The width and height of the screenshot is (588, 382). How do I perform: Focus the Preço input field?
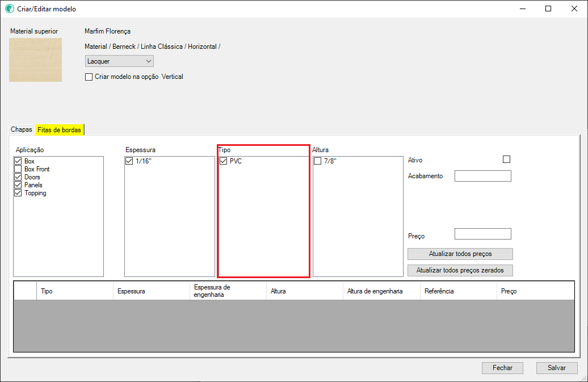(x=482, y=234)
